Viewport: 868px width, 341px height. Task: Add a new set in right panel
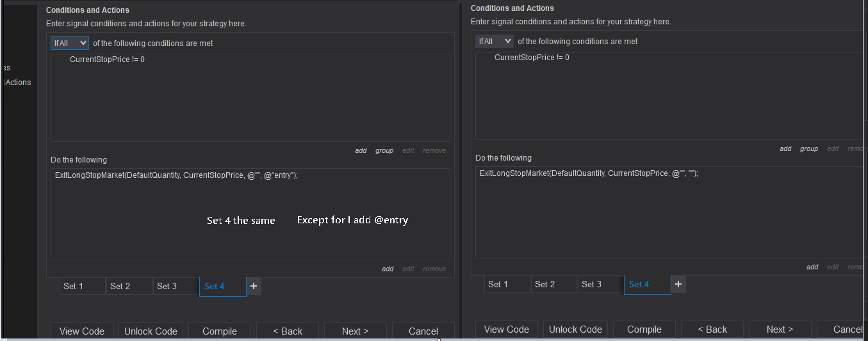click(678, 284)
